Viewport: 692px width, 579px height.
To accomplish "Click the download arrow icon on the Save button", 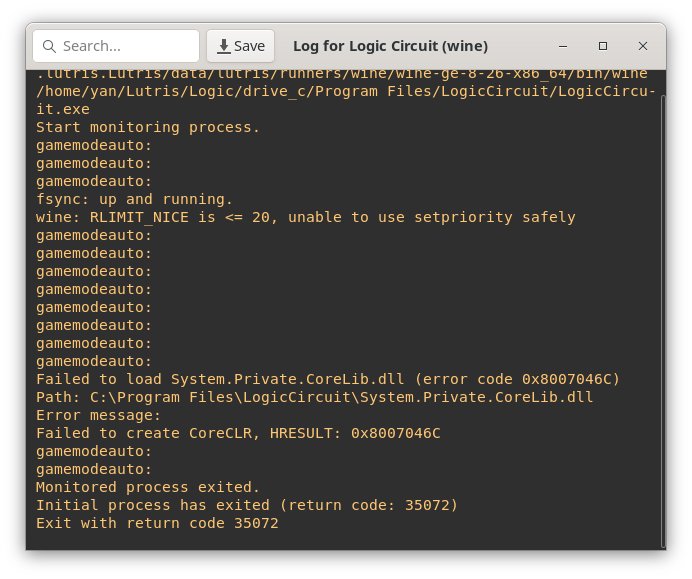I will [224, 46].
